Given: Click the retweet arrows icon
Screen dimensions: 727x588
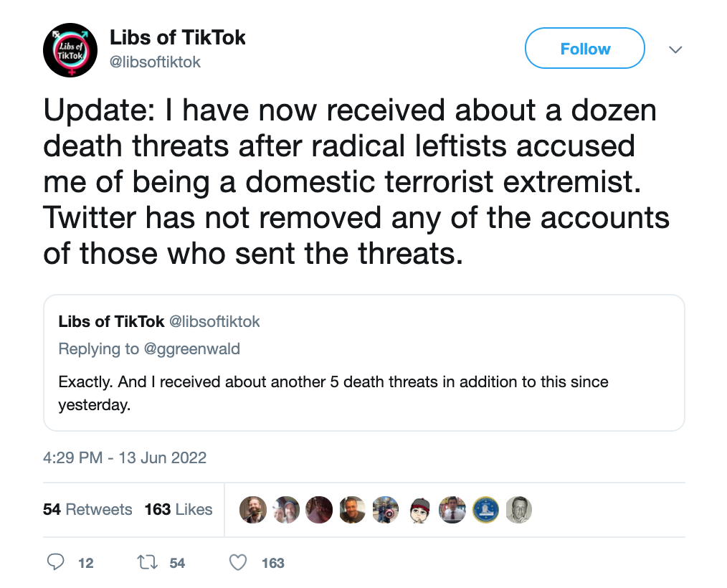Looking at the screenshot, I should click(146, 563).
